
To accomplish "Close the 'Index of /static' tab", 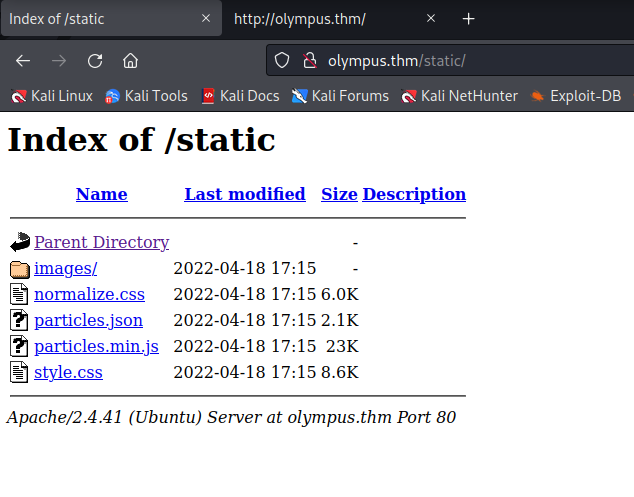I will click(x=206, y=18).
